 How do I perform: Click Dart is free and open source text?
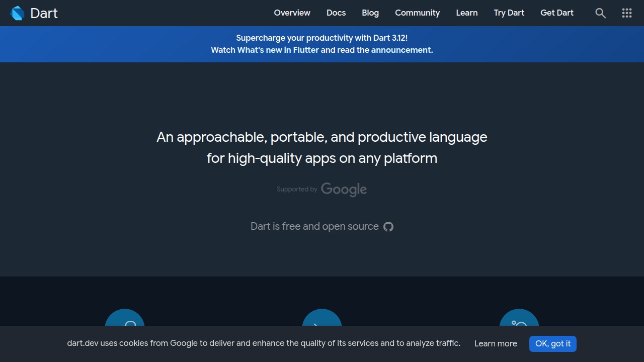pyautogui.click(x=314, y=227)
